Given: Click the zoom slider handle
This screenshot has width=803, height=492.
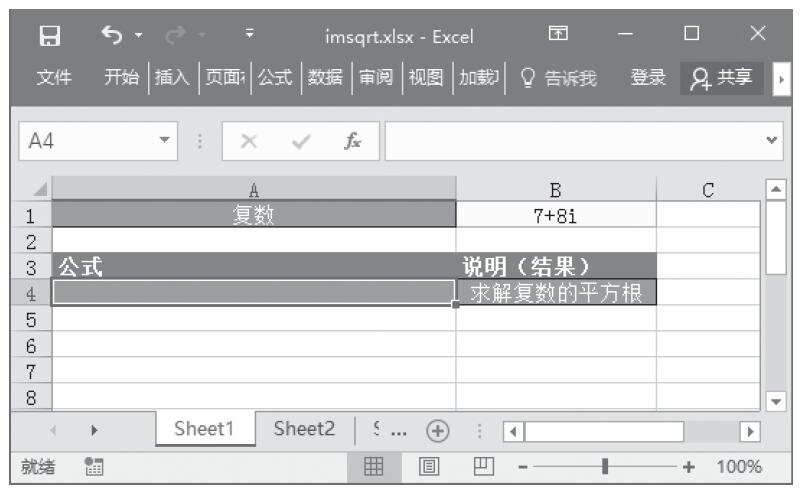Looking at the screenshot, I should [x=605, y=467].
